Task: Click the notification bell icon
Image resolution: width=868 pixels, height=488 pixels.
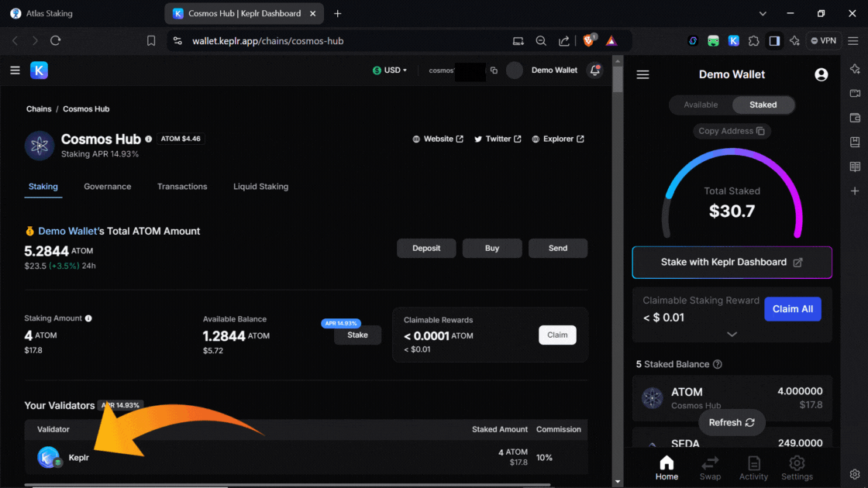Action: coord(595,70)
